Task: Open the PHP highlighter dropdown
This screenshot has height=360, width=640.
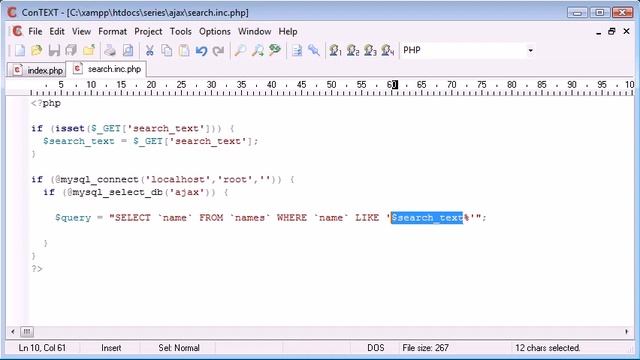Action: [x=530, y=51]
